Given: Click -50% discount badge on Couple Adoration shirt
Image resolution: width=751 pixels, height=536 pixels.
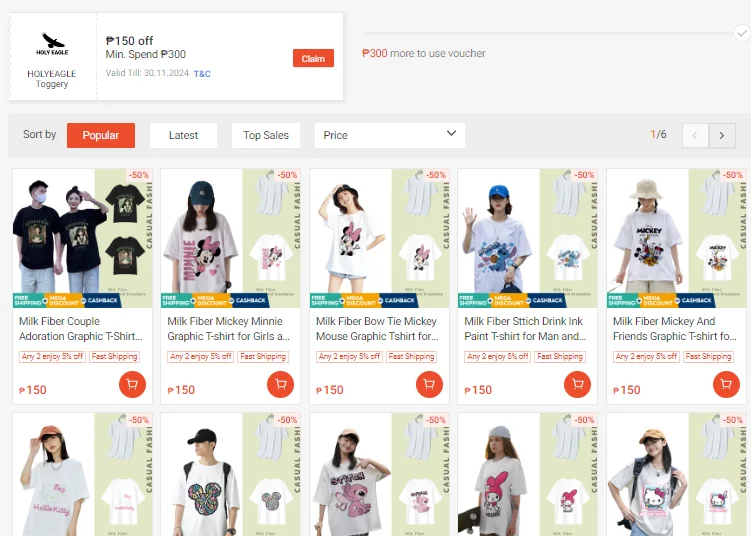Looking at the screenshot, I should [x=139, y=175].
